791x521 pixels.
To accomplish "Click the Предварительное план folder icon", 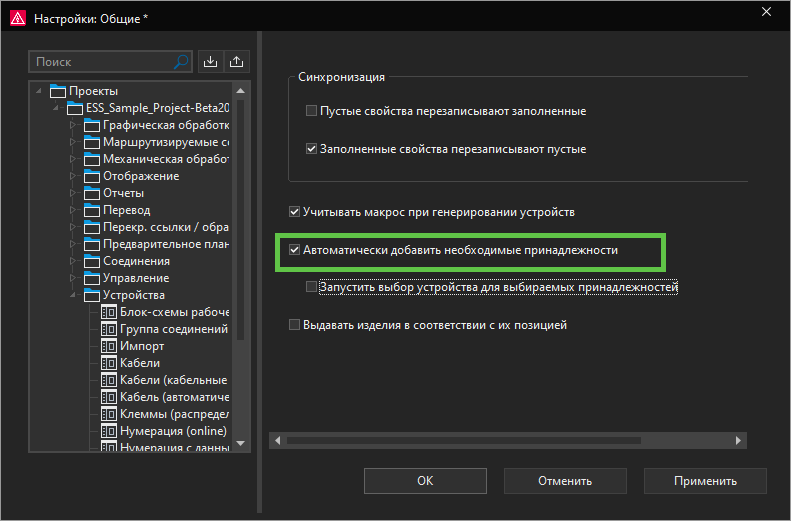I will [x=92, y=244].
